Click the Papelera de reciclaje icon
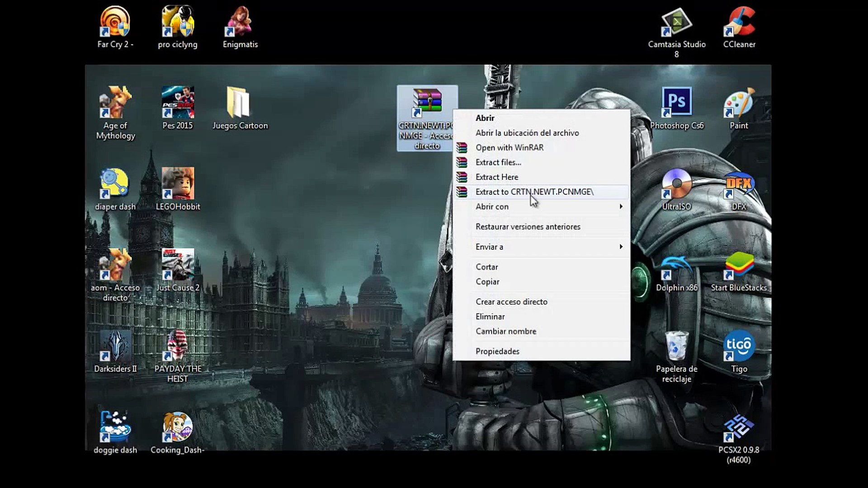 point(676,347)
